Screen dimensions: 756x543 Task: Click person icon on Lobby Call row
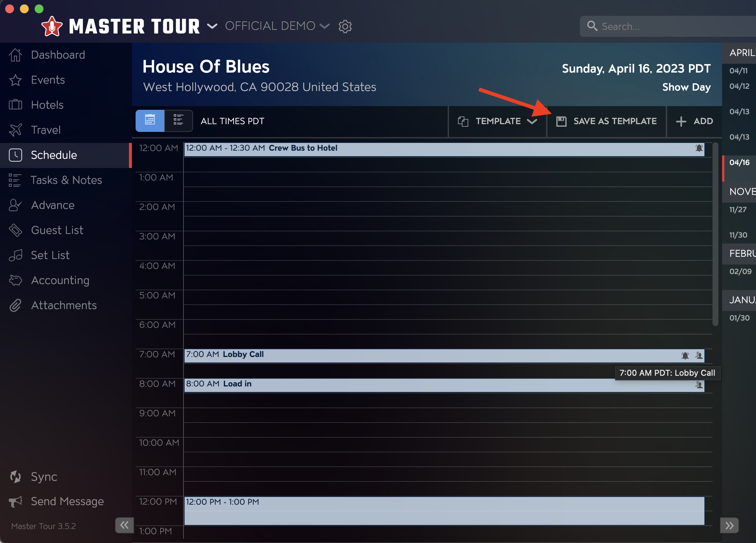(x=699, y=355)
